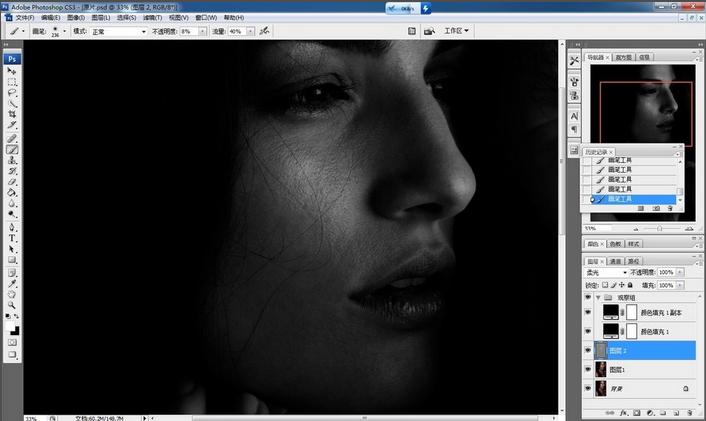Hide the 观察组 group visibility

click(588, 297)
